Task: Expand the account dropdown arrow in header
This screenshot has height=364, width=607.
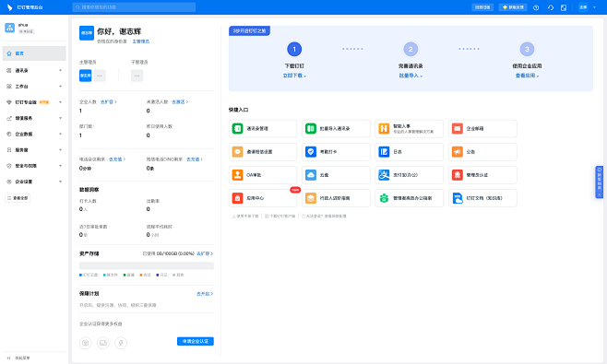Action: [x=595, y=7]
